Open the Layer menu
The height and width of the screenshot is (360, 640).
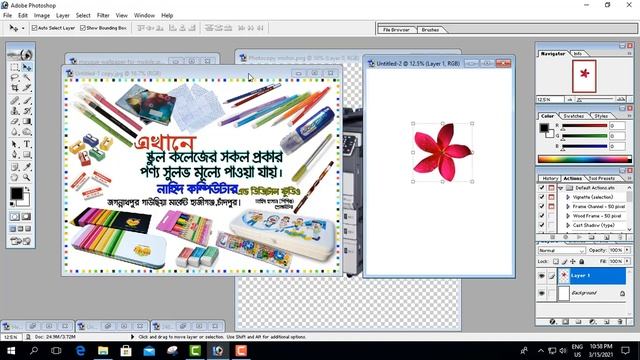[62, 16]
